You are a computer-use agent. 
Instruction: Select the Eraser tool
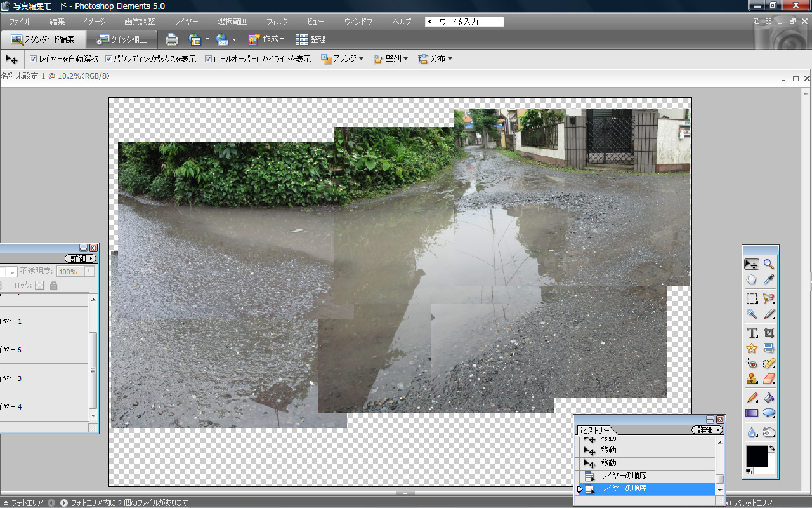[769, 379]
